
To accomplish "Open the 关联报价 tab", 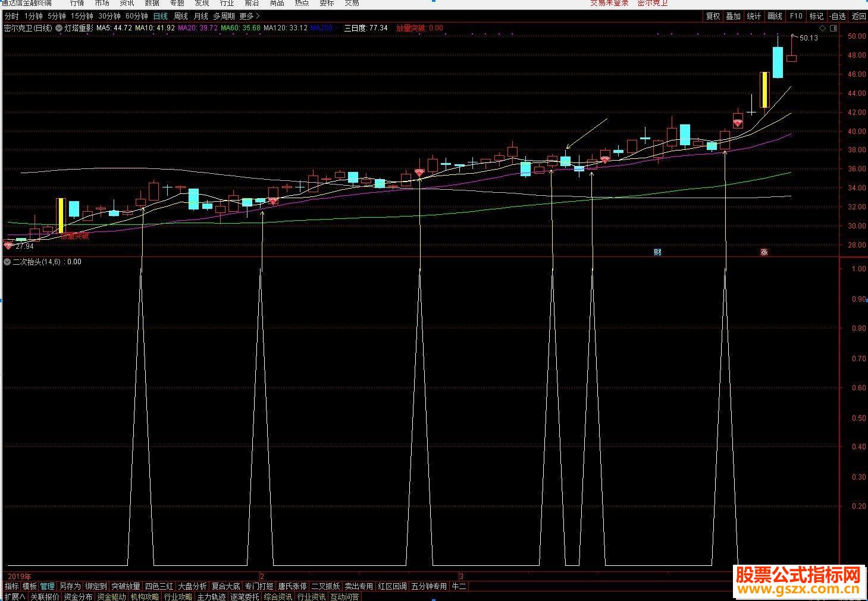I will pyautogui.click(x=45, y=597).
